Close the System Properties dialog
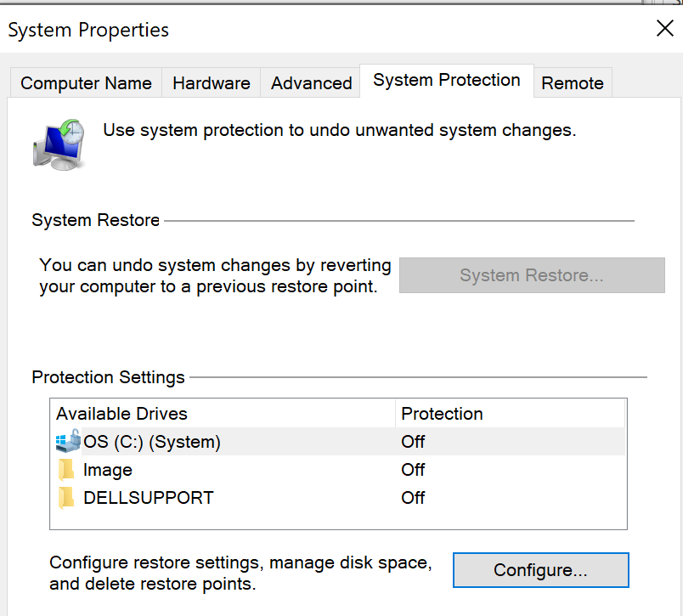The width and height of the screenshot is (683, 616). (664, 29)
